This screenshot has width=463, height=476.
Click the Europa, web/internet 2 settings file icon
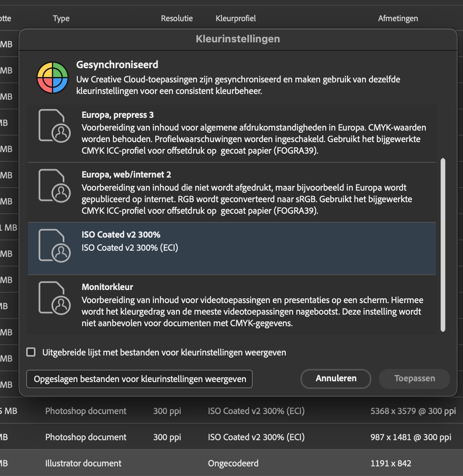[55, 186]
